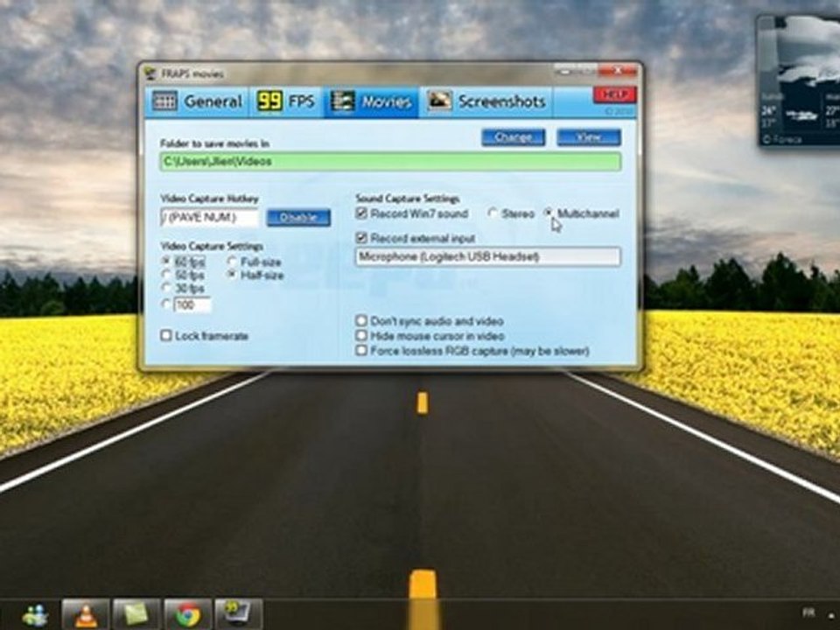The width and height of the screenshot is (840, 630).
Task: Open the General tab
Action: (198, 101)
